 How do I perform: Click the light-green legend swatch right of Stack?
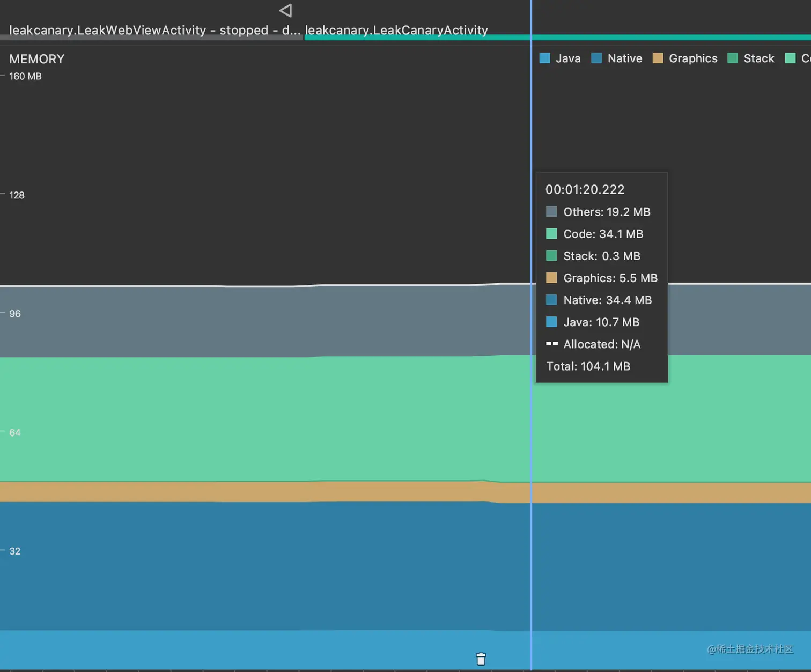pyautogui.click(x=790, y=58)
